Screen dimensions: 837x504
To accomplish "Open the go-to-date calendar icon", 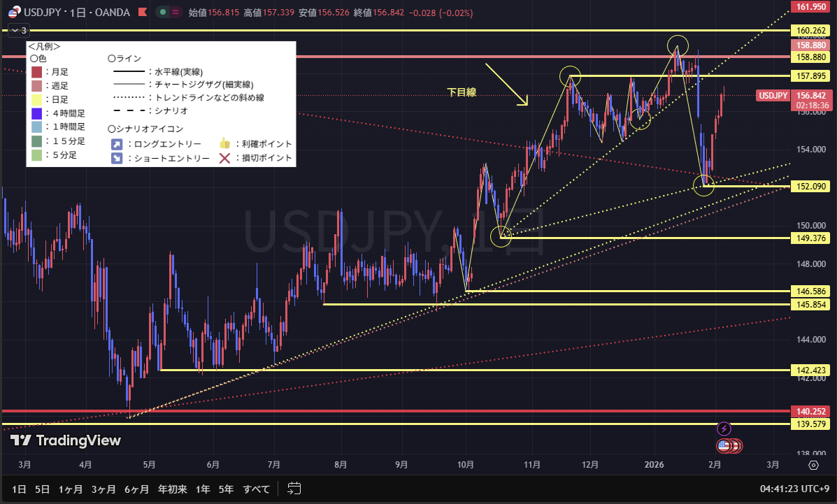I will click(x=294, y=489).
